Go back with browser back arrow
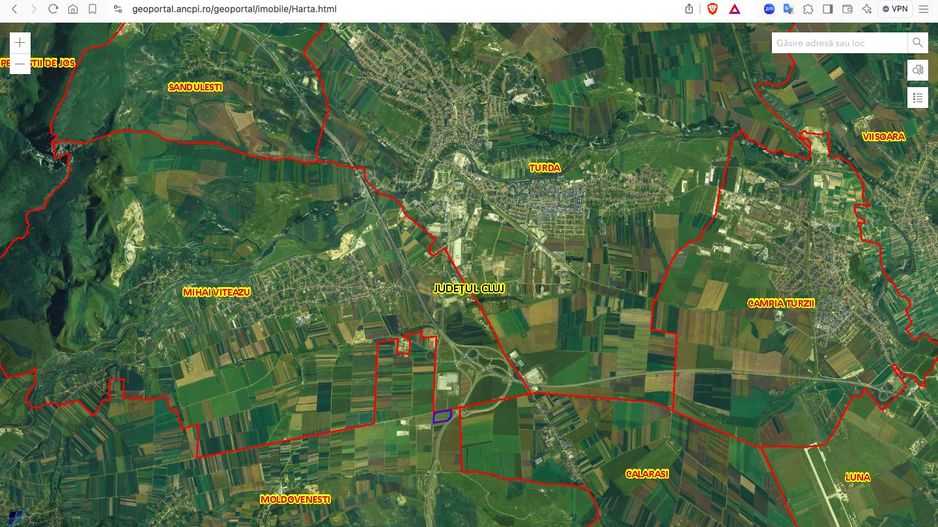Viewport: 938px width, 527px height. click(x=14, y=9)
